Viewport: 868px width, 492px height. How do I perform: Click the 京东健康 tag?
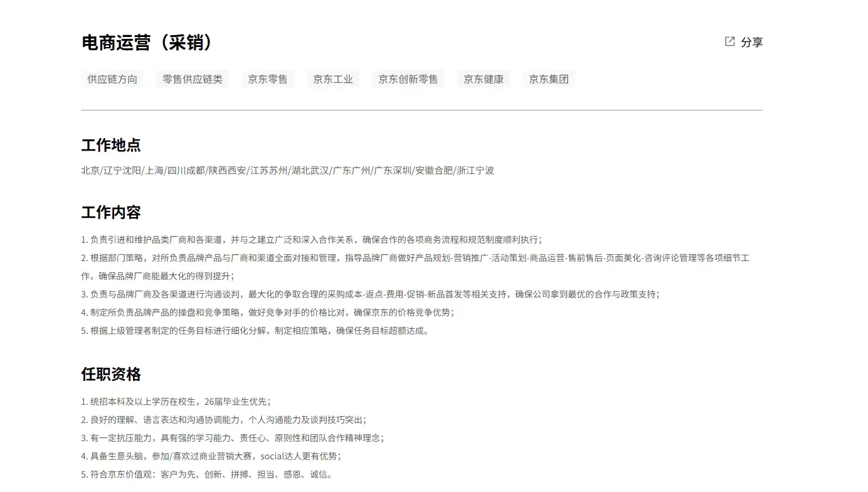(x=484, y=79)
